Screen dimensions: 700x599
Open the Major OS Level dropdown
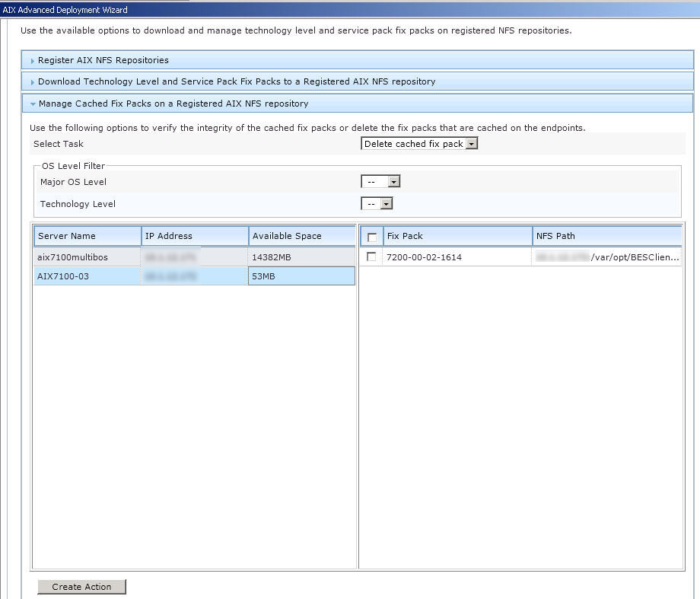click(x=380, y=181)
